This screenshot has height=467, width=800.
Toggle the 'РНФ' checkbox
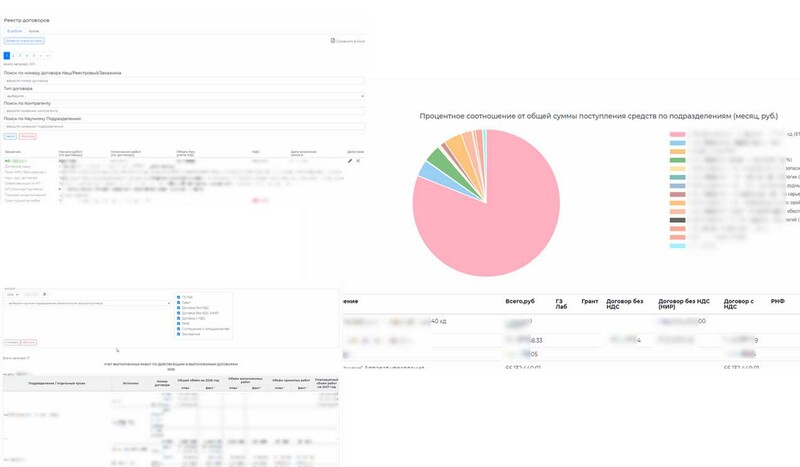coord(179,324)
